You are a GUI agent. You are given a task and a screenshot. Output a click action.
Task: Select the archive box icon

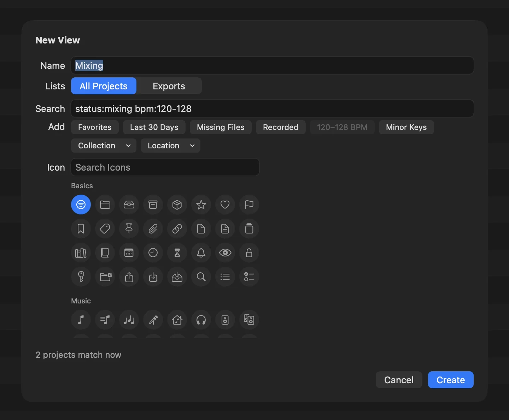[153, 205]
